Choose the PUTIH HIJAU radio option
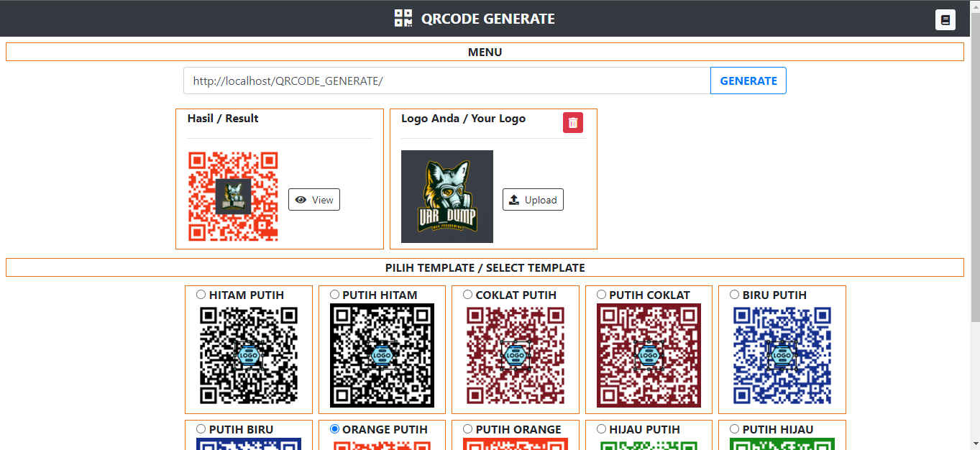Viewport: 980px width, 450px height. tap(735, 429)
